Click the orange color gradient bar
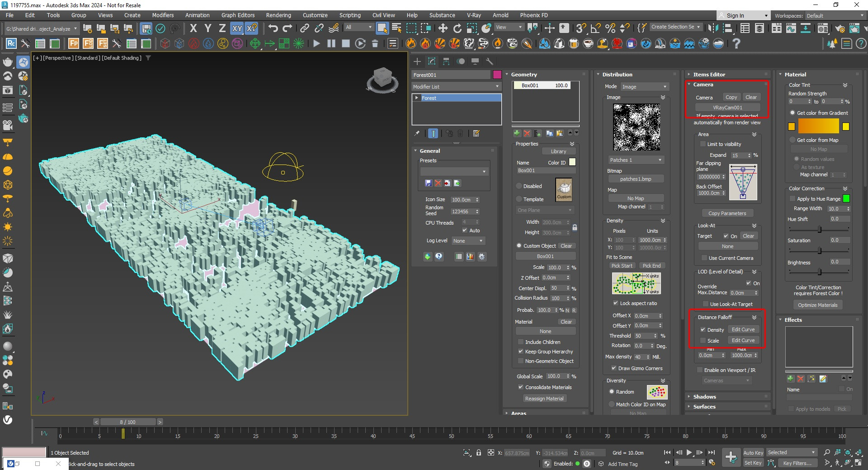This screenshot has width=868, height=470. point(818,126)
